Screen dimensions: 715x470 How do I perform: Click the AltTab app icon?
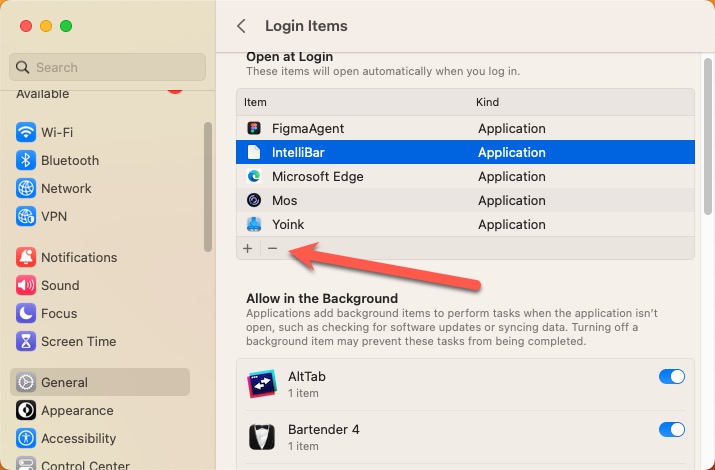coord(262,384)
